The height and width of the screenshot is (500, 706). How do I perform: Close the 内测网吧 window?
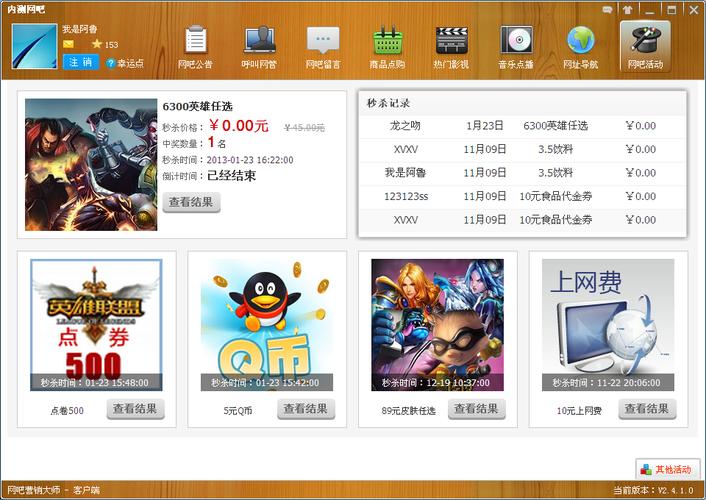(693, 9)
